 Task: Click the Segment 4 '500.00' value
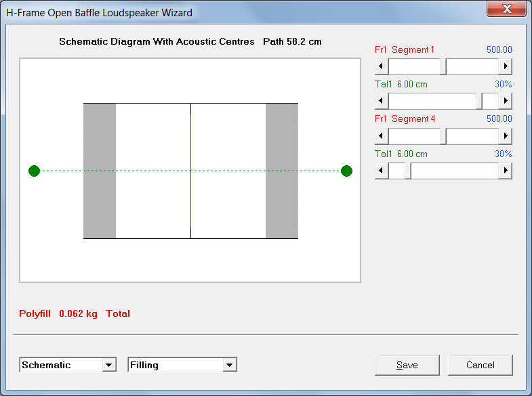coord(499,119)
